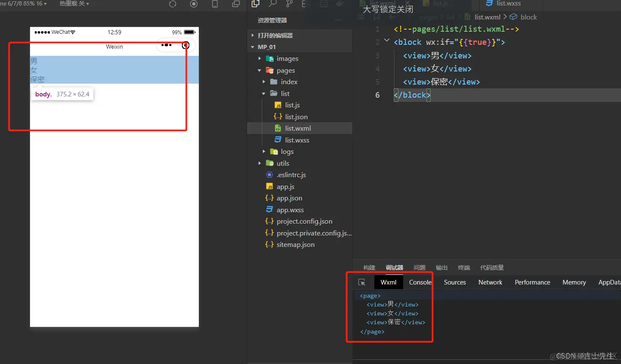Image resolution: width=621 pixels, height=364 pixels.
Task: Switch to the 代码质量 panel tab
Action: point(492,268)
